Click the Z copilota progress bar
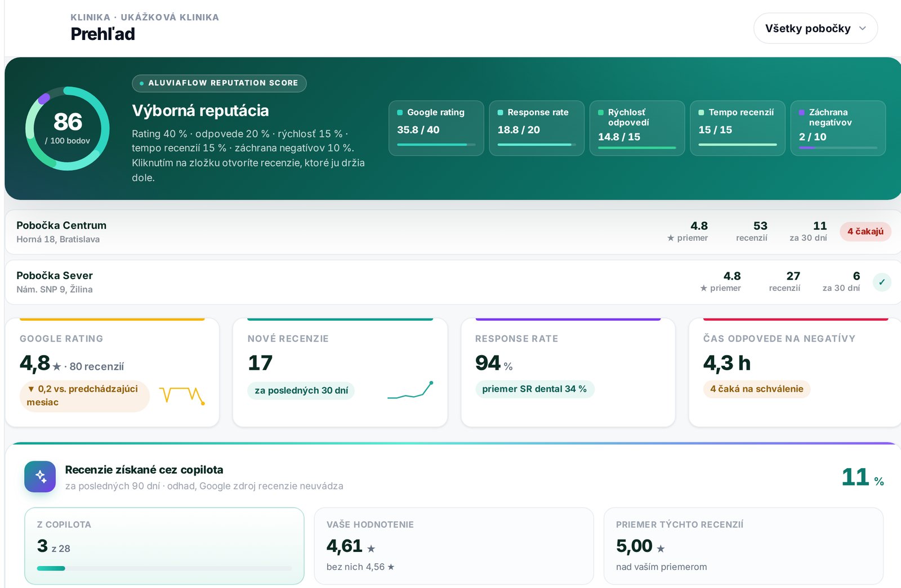 tap(164, 568)
